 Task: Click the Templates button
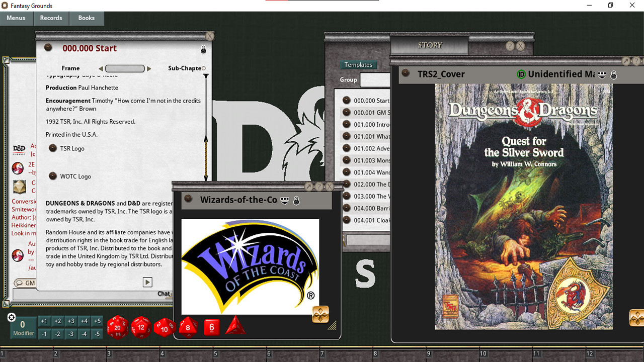coord(358,64)
